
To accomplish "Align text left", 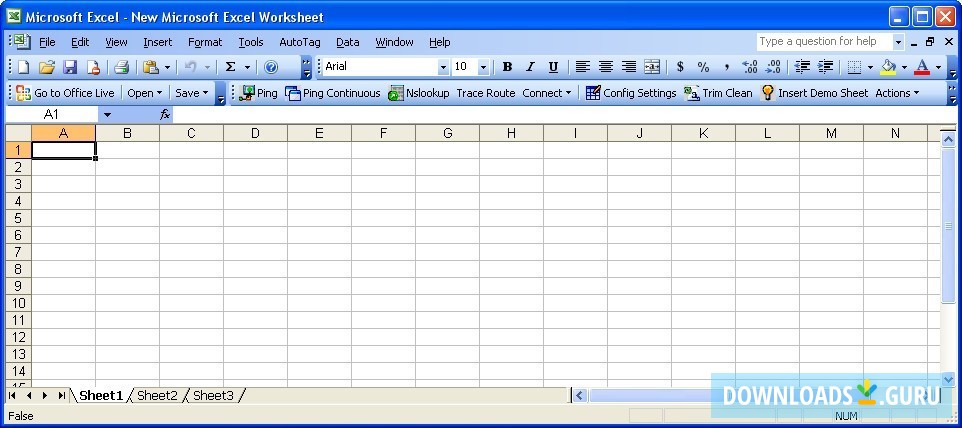I will click(x=582, y=67).
